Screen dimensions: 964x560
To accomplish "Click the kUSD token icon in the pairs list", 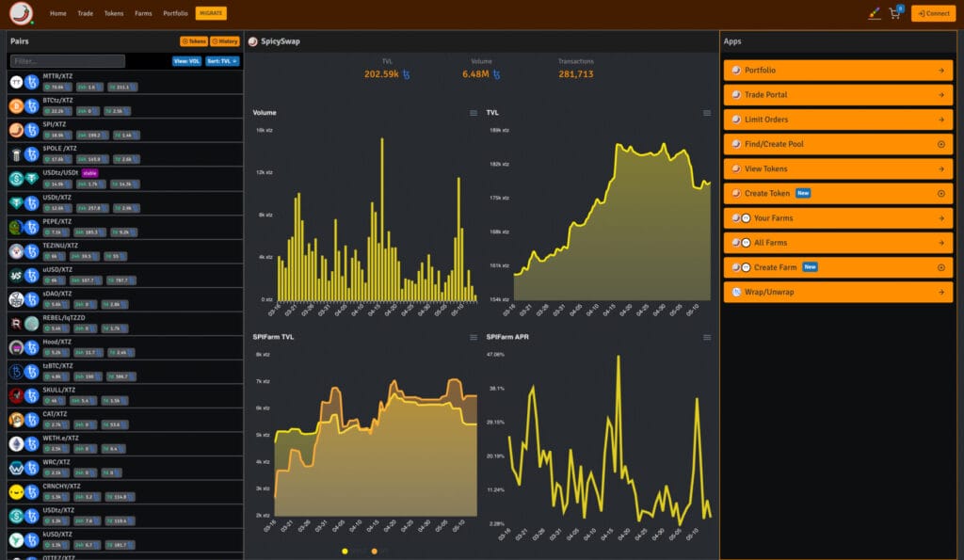I will (x=16, y=539).
